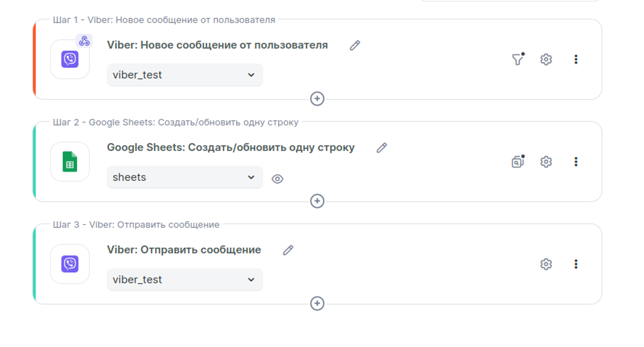Open settings gear for Step 1 Viber trigger
This screenshot has width=644, height=347.
546,59
